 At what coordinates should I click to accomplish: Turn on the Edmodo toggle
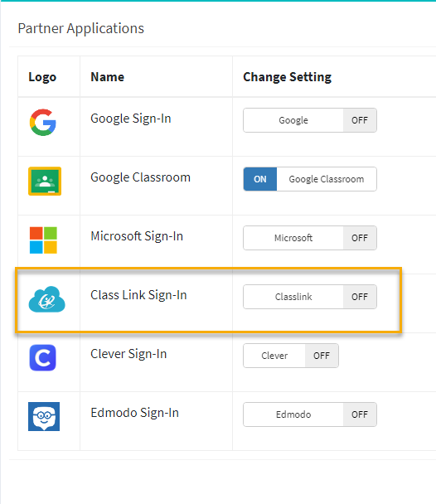click(x=310, y=414)
